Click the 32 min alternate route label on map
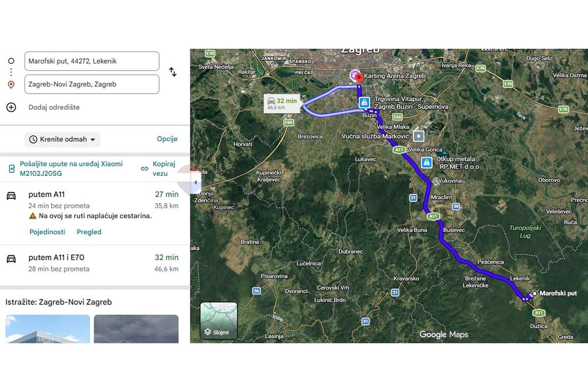 click(283, 103)
